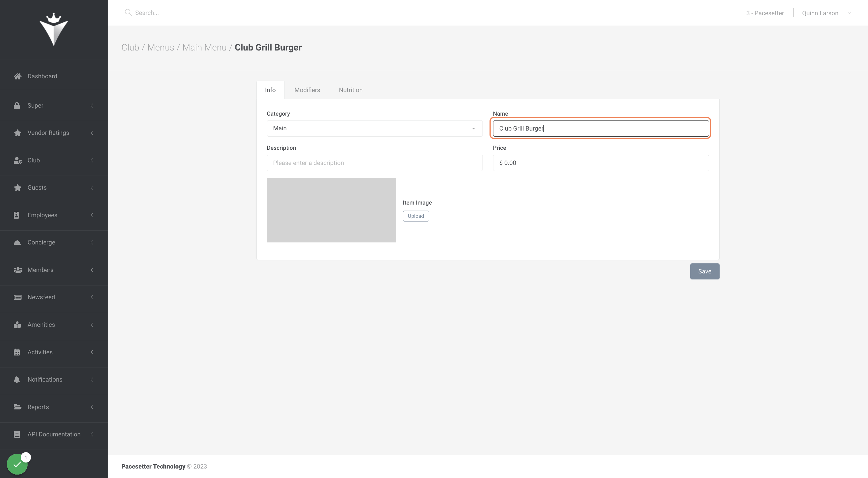
Task: Click the Super lock icon
Action: click(17, 105)
